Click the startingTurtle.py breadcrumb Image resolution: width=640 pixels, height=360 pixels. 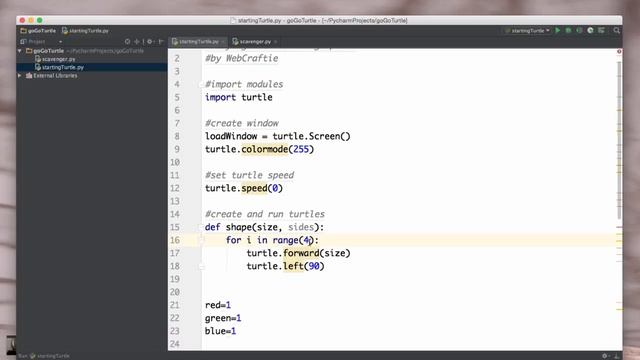point(85,31)
